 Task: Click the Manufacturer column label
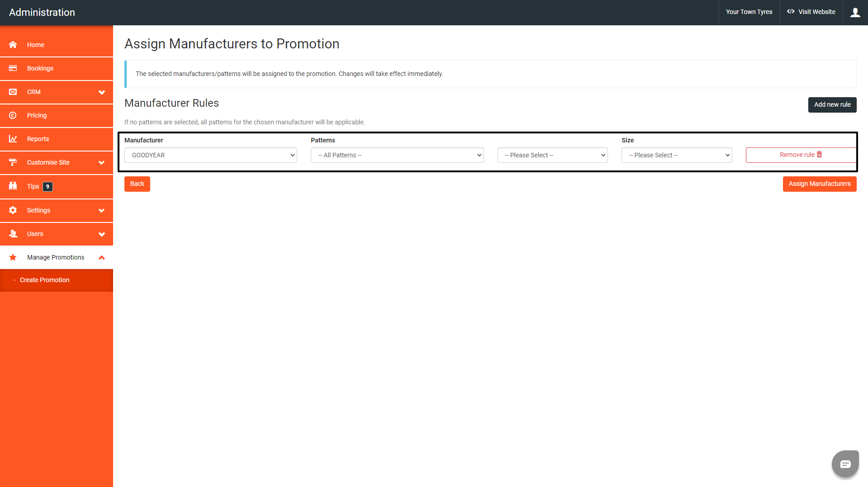pos(143,140)
